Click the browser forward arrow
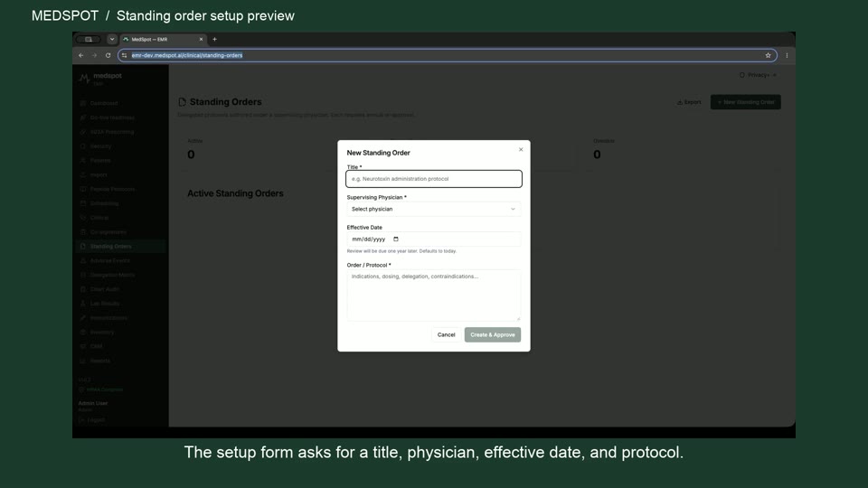Screen dimensions: 868x488 [94, 55]
